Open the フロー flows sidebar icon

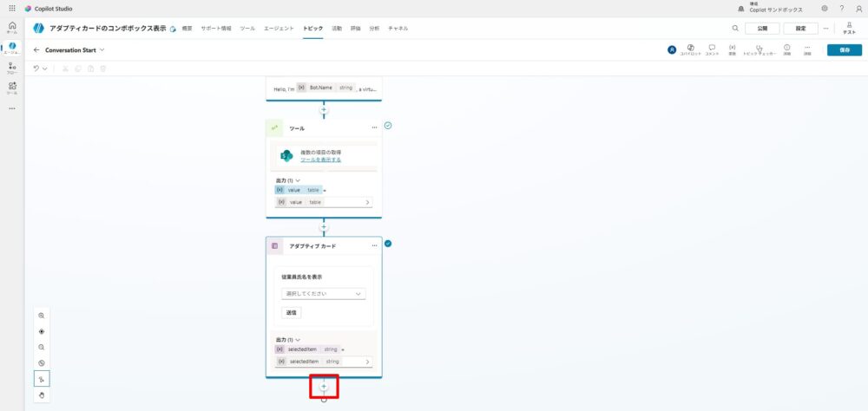click(x=12, y=68)
